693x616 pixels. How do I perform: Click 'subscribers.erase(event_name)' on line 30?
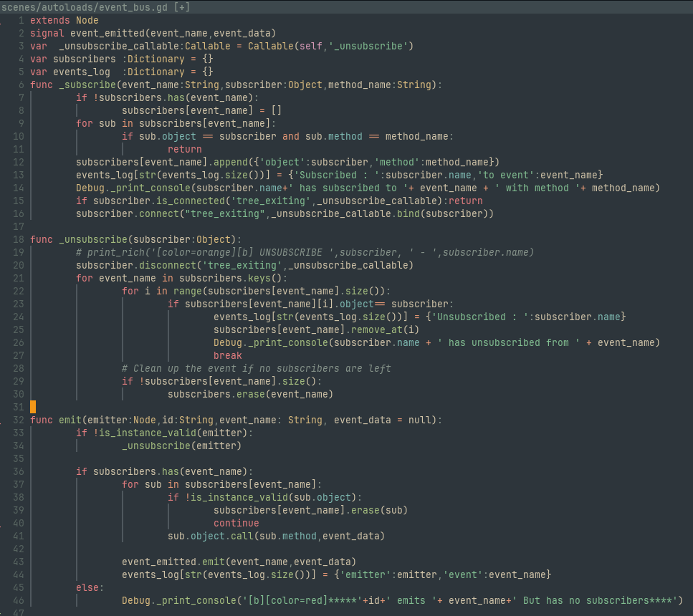[x=250, y=394]
